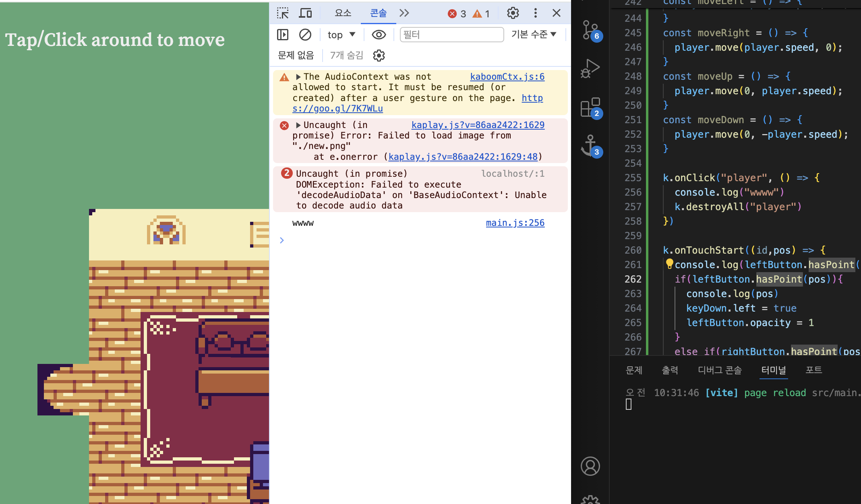The image size is (861, 504).
Task: Open DevTools settings gear icon
Action: [x=513, y=13]
